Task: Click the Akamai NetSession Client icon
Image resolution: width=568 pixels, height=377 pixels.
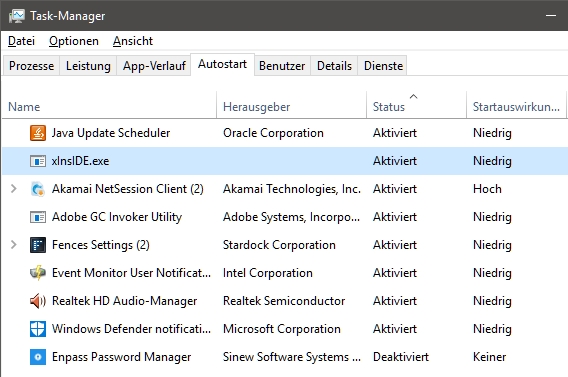Action: click(x=38, y=189)
